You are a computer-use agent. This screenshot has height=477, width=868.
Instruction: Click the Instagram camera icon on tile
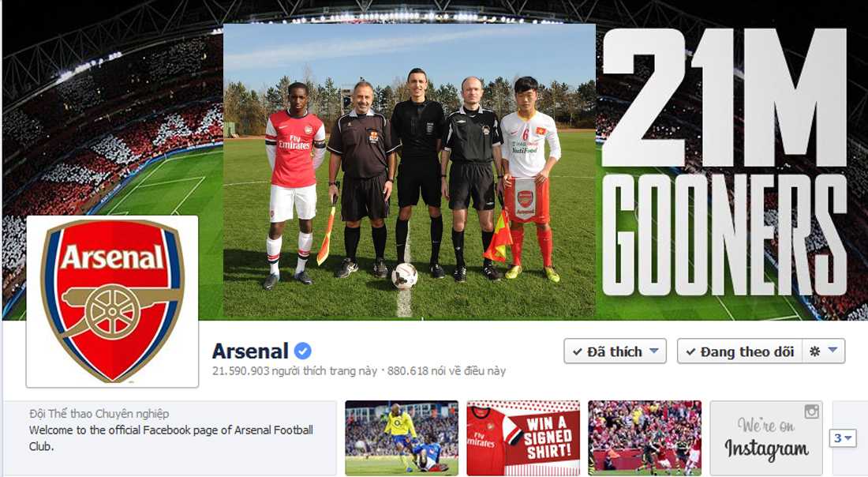[x=811, y=411]
